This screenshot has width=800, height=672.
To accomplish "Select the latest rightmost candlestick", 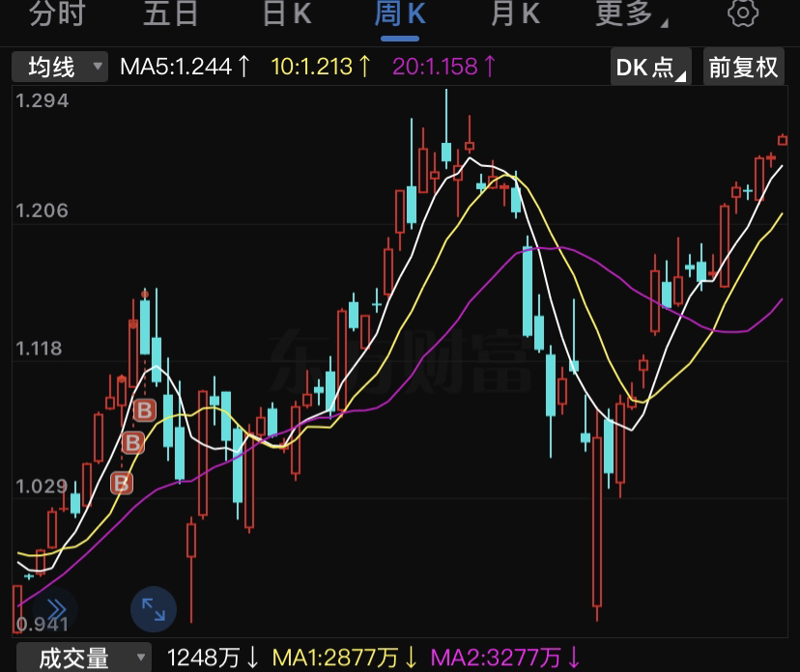I will [x=783, y=140].
